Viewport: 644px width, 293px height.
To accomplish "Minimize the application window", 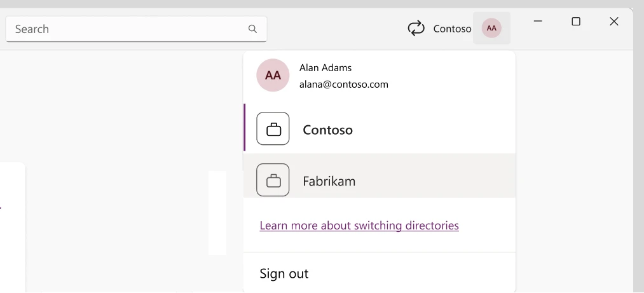I will [538, 22].
